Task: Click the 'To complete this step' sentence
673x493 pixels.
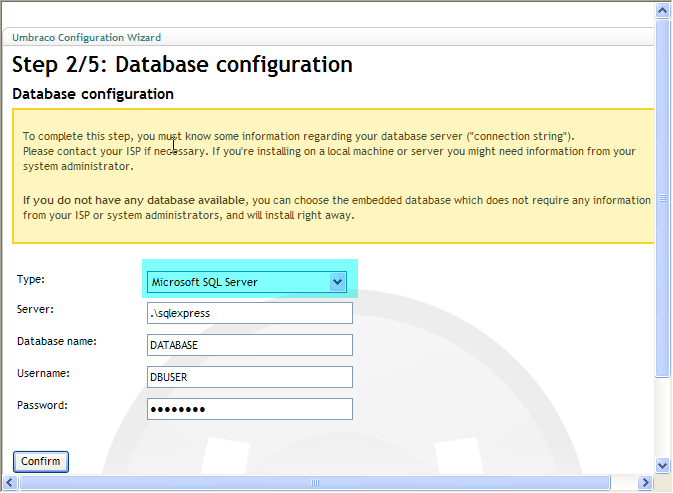Action: coord(299,136)
